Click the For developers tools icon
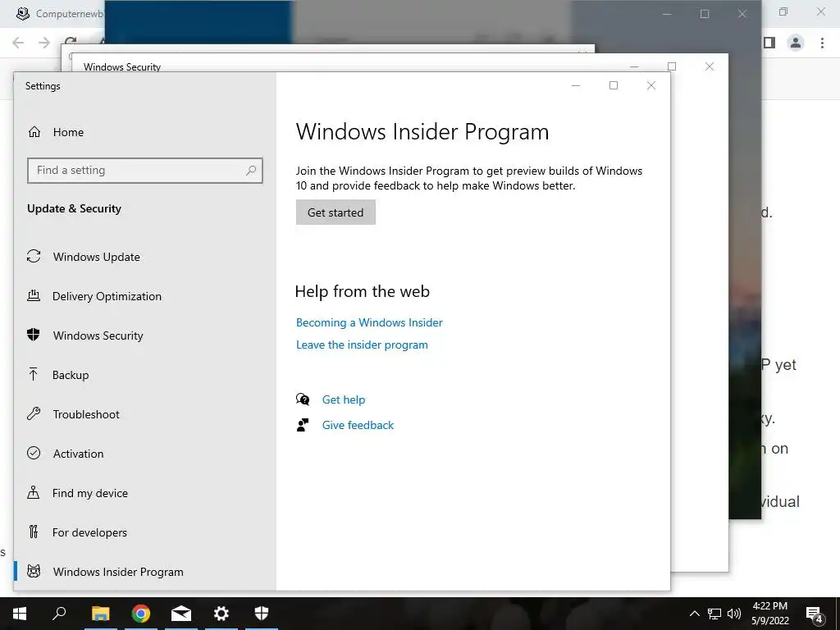 (x=34, y=532)
